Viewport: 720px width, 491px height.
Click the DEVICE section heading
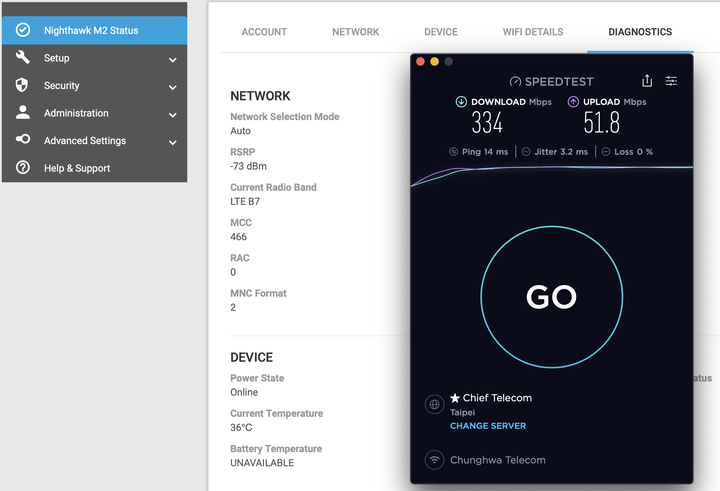point(252,357)
